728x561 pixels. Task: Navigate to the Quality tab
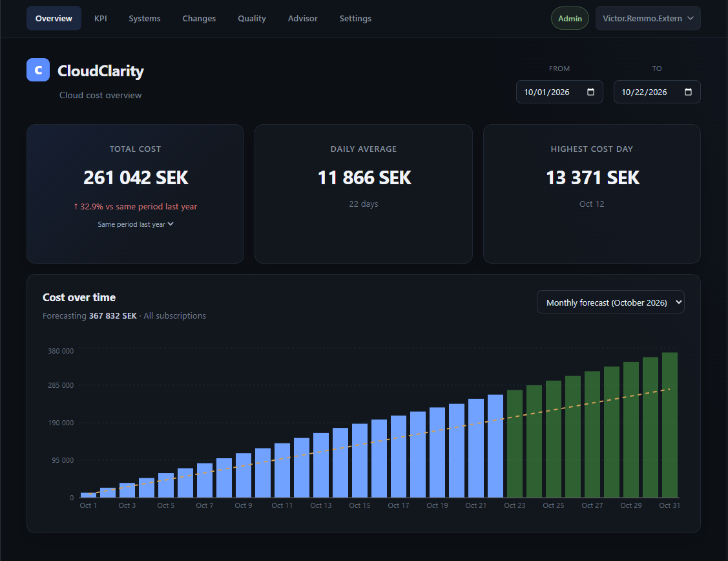252,18
